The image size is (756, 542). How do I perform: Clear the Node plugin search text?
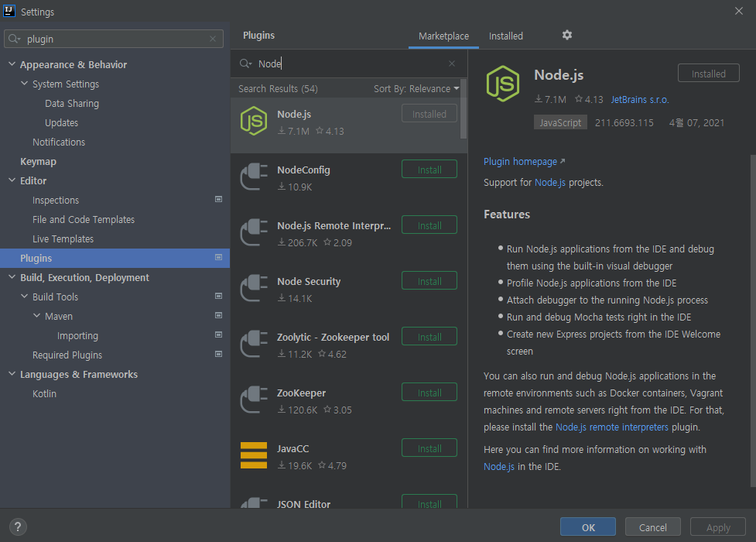pos(452,63)
